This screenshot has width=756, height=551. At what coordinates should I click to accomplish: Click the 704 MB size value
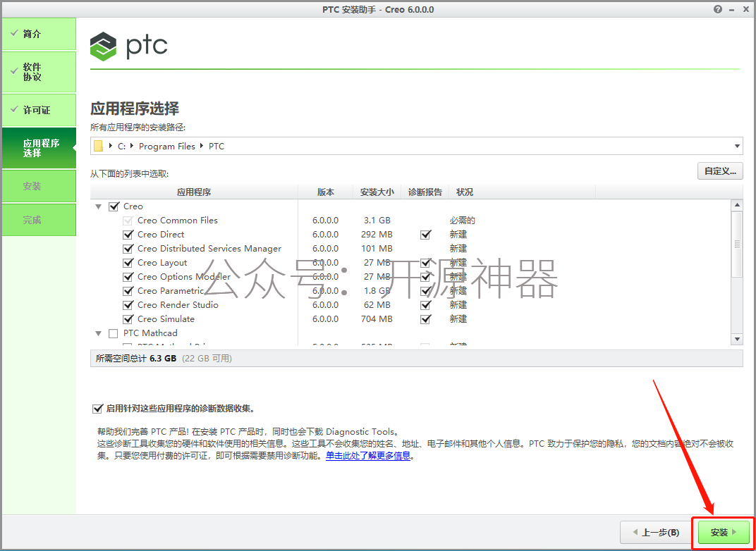[x=377, y=319]
